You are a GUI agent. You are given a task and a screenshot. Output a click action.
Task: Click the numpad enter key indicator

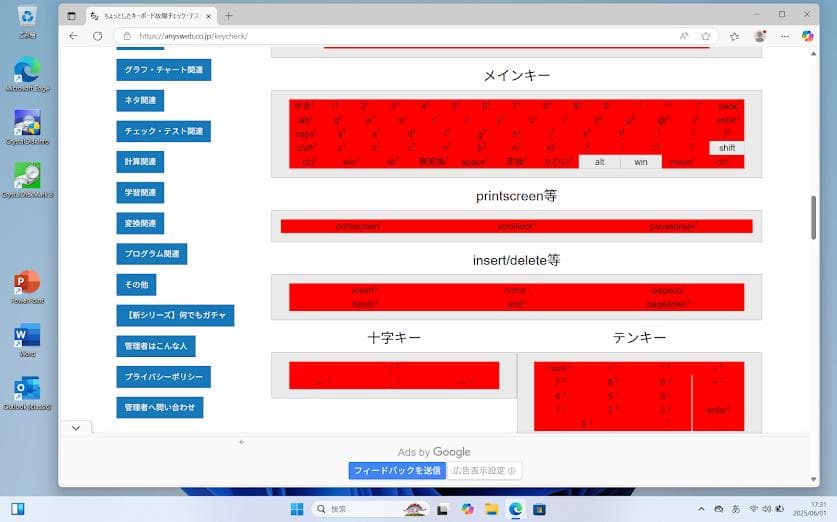[717, 410]
